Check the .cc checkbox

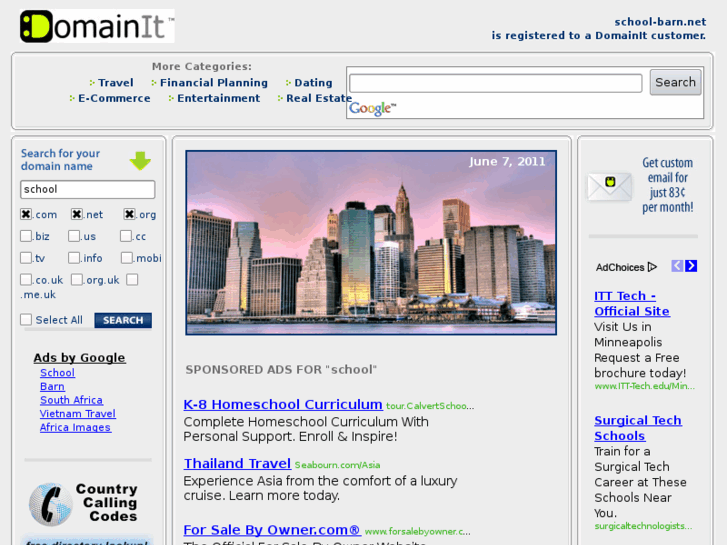(126, 236)
